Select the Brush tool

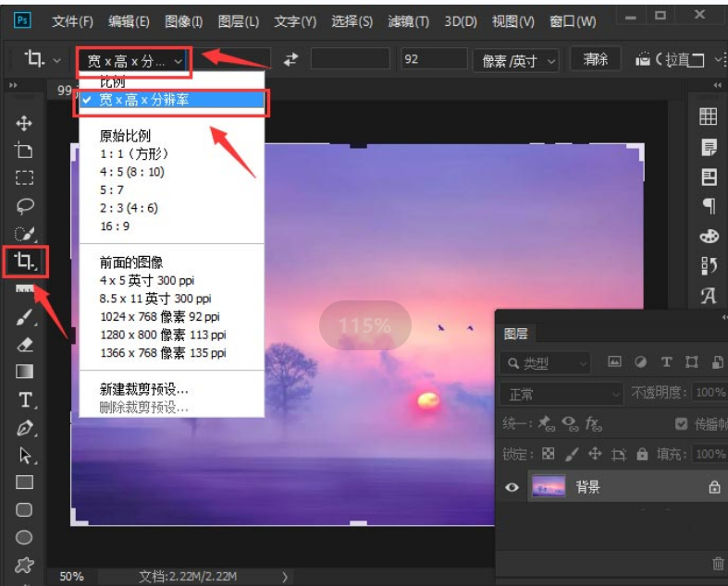tap(24, 317)
